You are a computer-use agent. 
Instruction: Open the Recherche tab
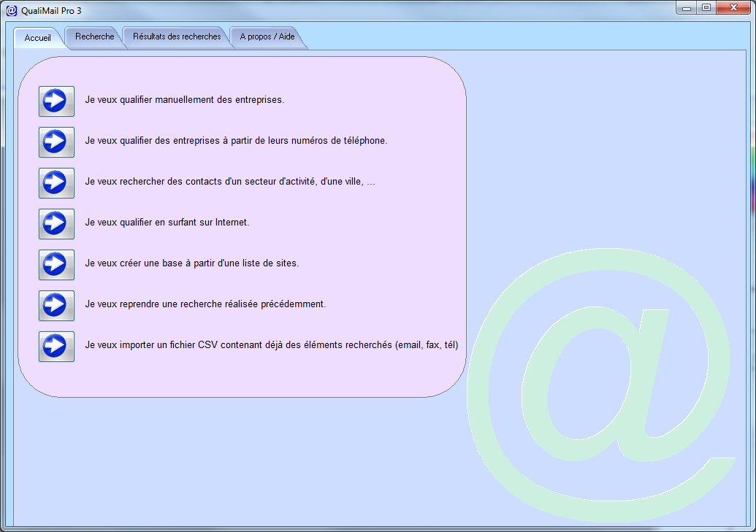94,36
